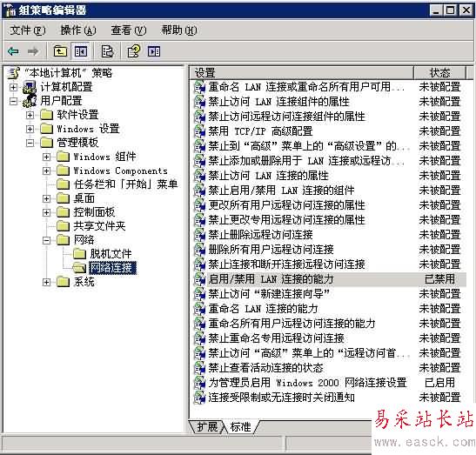Click the 软件设置 folder icon
Screen dimensions: 476x455
point(47,115)
